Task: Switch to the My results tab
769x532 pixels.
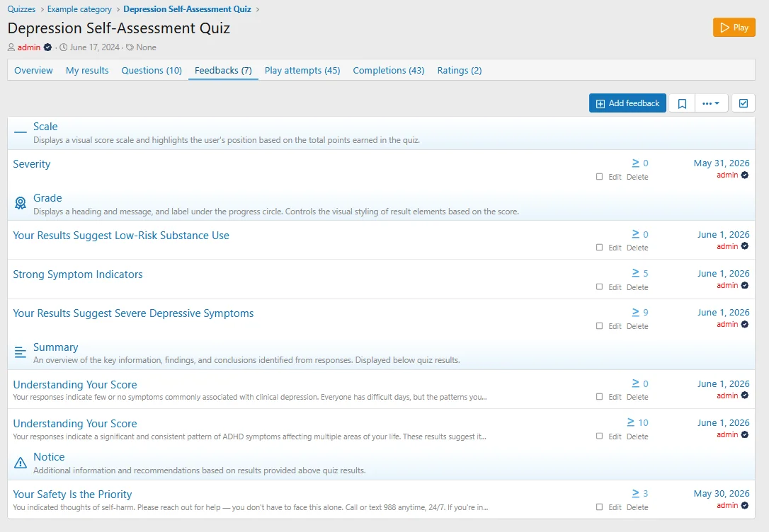Action: click(x=87, y=71)
